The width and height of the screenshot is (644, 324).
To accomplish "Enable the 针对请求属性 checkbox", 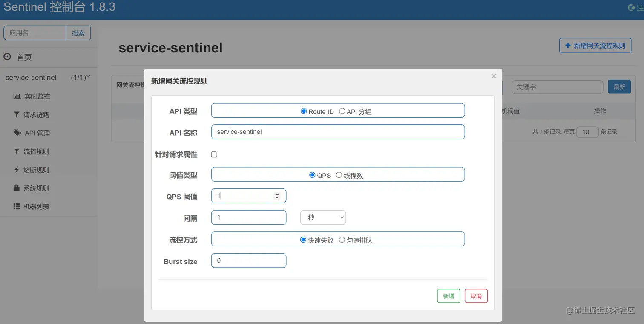I will pos(214,154).
